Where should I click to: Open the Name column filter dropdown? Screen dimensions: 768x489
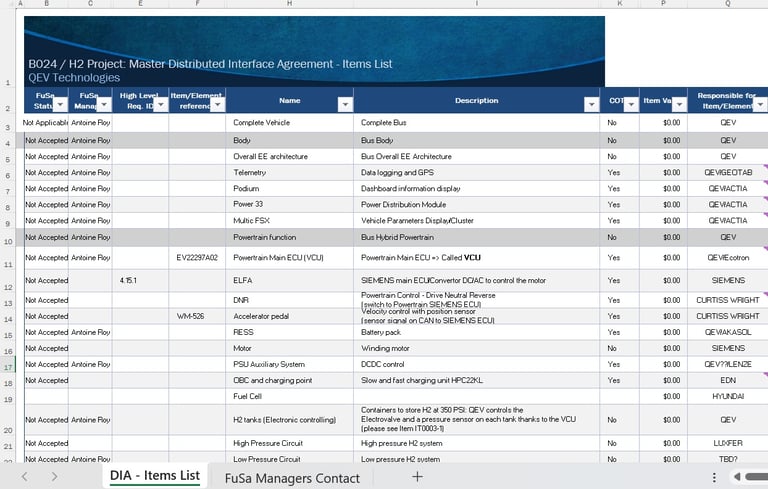[x=345, y=104]
